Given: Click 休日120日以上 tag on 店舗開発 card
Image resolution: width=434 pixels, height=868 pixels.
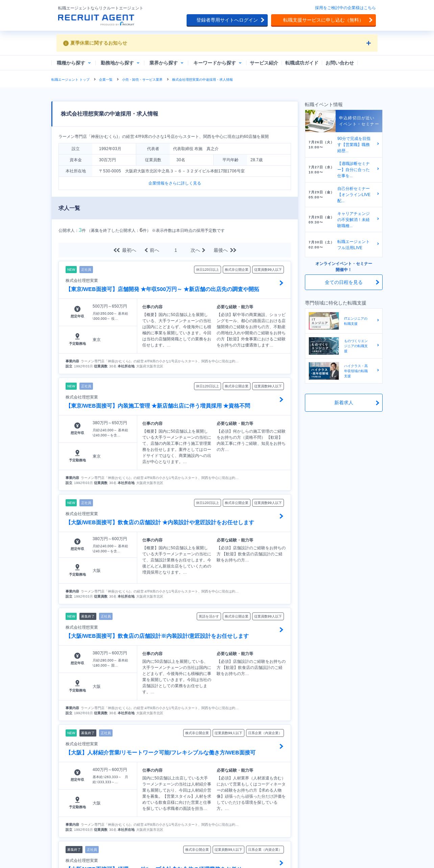Looking at the screenshot, I should tap(208, 270).
